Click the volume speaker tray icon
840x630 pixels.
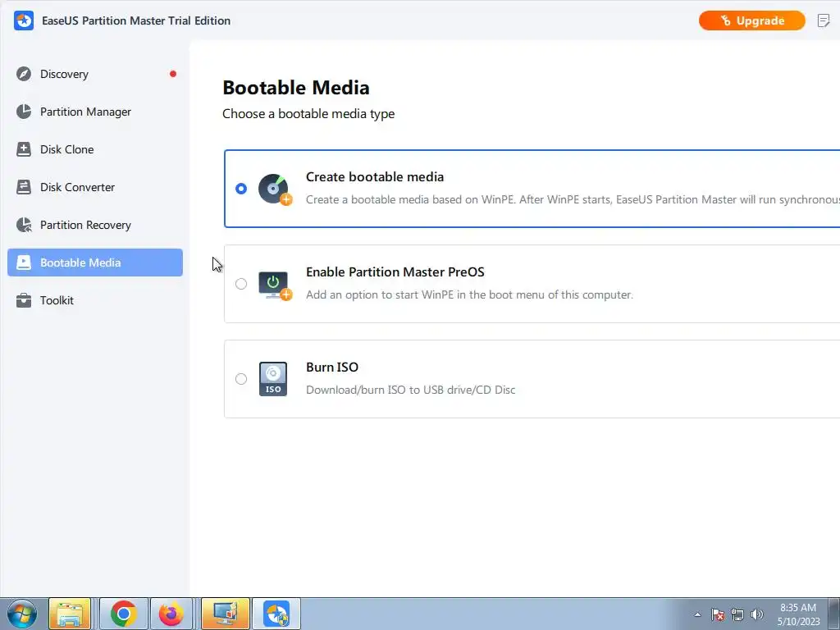[757, 614]
